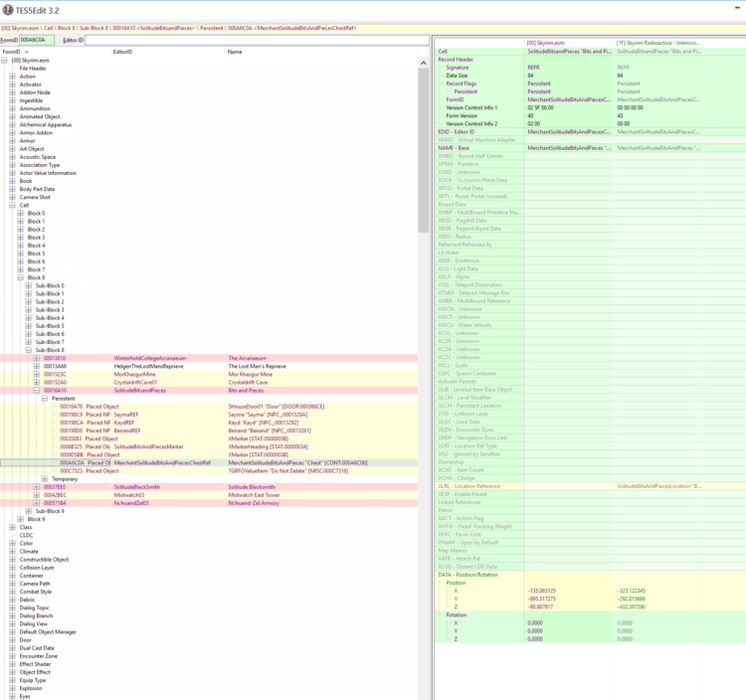The width and height of the screenshot is (746, 700).
Task: Select Radioactive Position Z value -432.597290
Action: click(x=632, y=607)
